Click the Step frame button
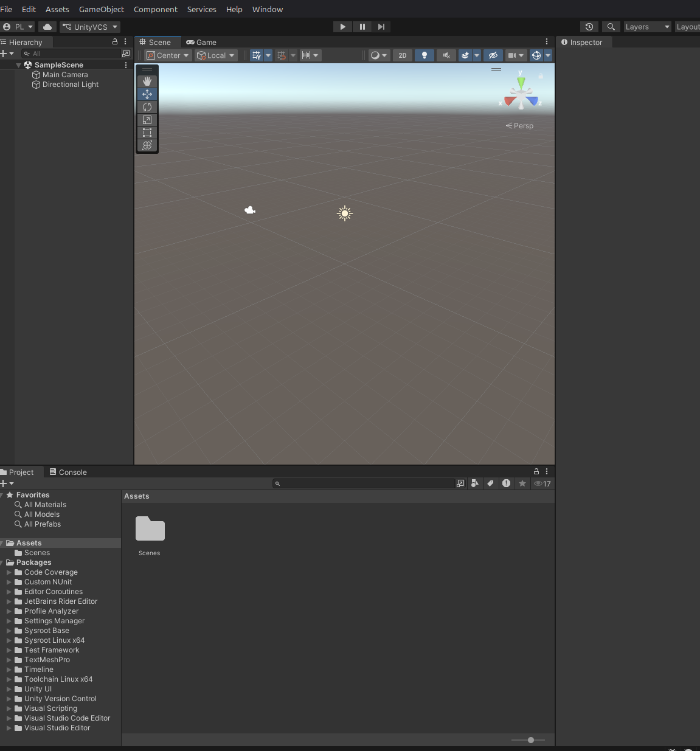Image resolution: width=700 pixels, height=751 pixels. (x=381, y=27)
